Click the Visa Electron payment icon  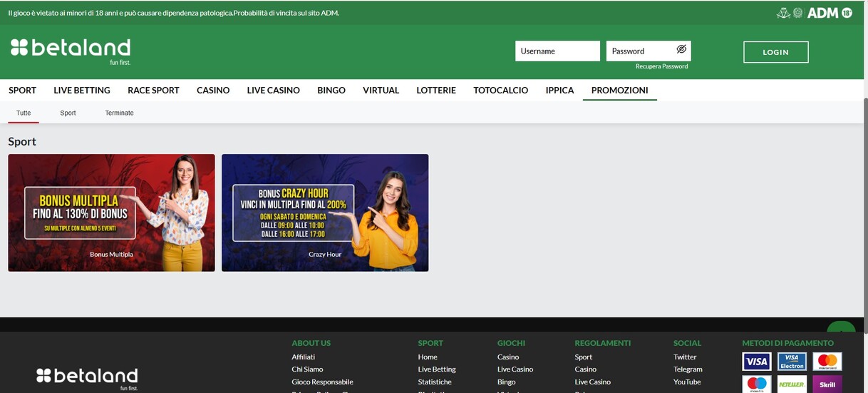pos(792,362)
